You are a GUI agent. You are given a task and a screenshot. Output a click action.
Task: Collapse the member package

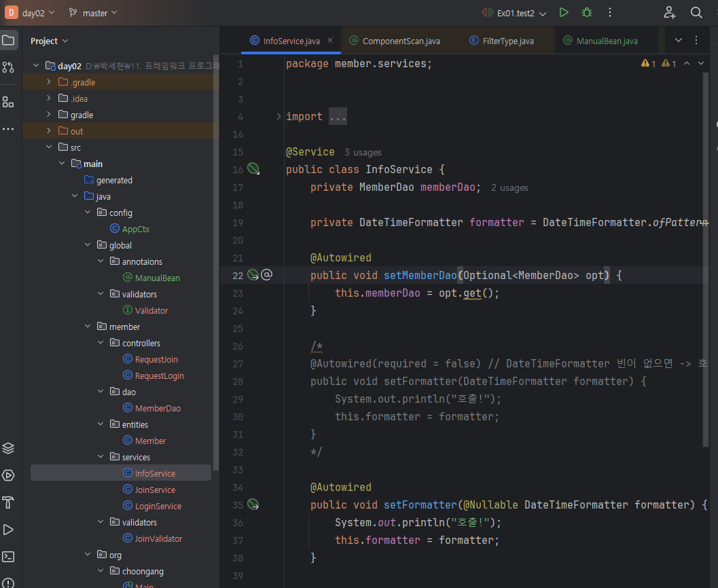(88, 327)
